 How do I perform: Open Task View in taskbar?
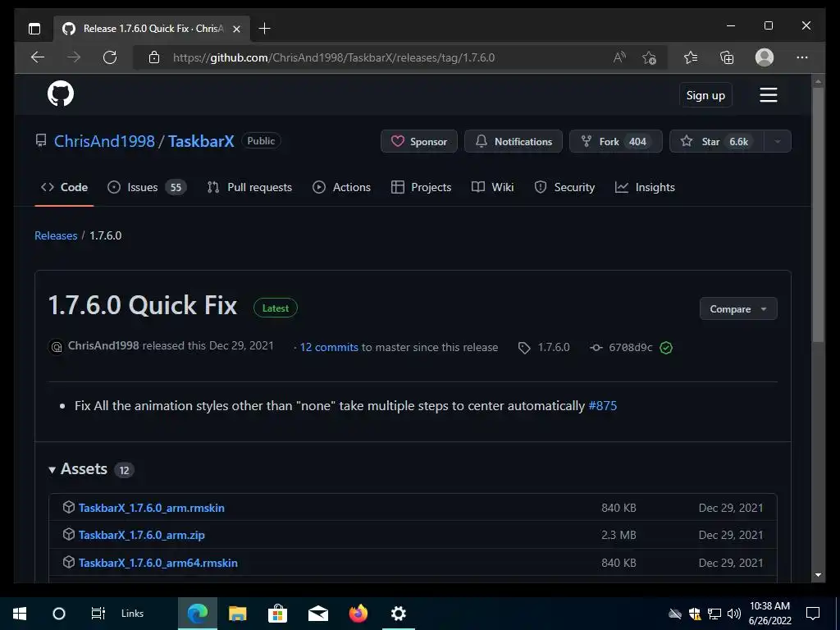(x=98, y=614)
